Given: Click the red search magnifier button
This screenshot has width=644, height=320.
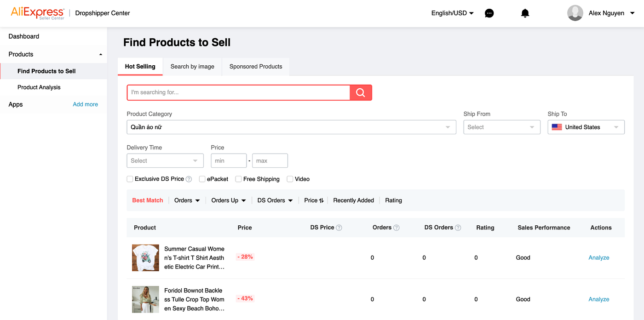Looking at the screenshot, I should [x=361, y=92].
